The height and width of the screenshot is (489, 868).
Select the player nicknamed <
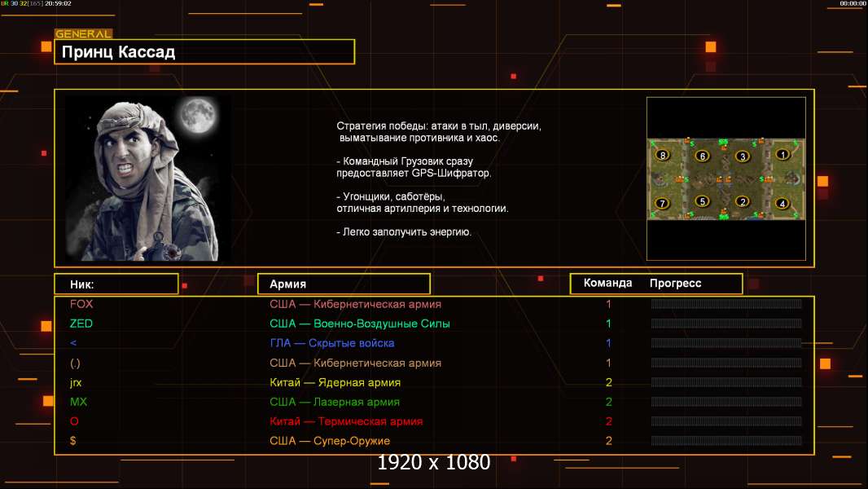[x=73, y=343]
